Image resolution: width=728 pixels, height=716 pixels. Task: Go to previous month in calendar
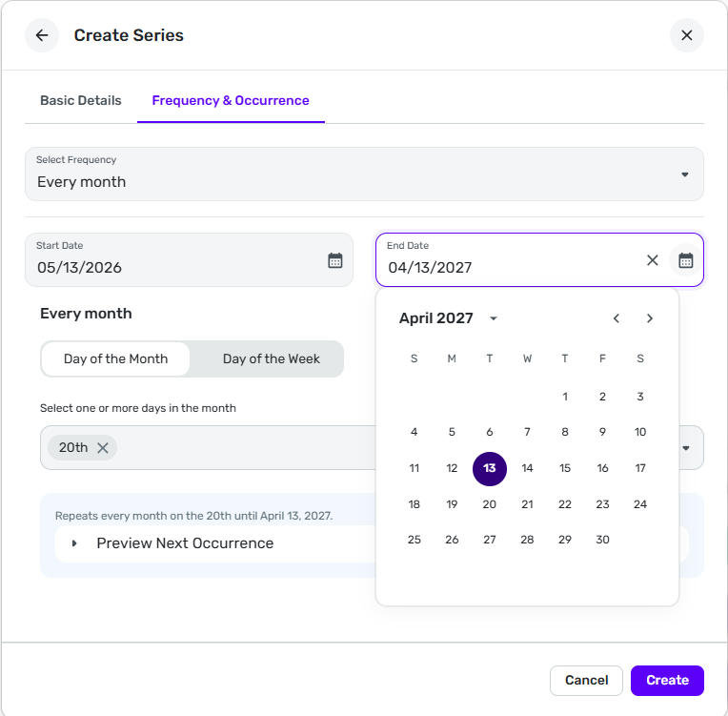coord(617,318)
